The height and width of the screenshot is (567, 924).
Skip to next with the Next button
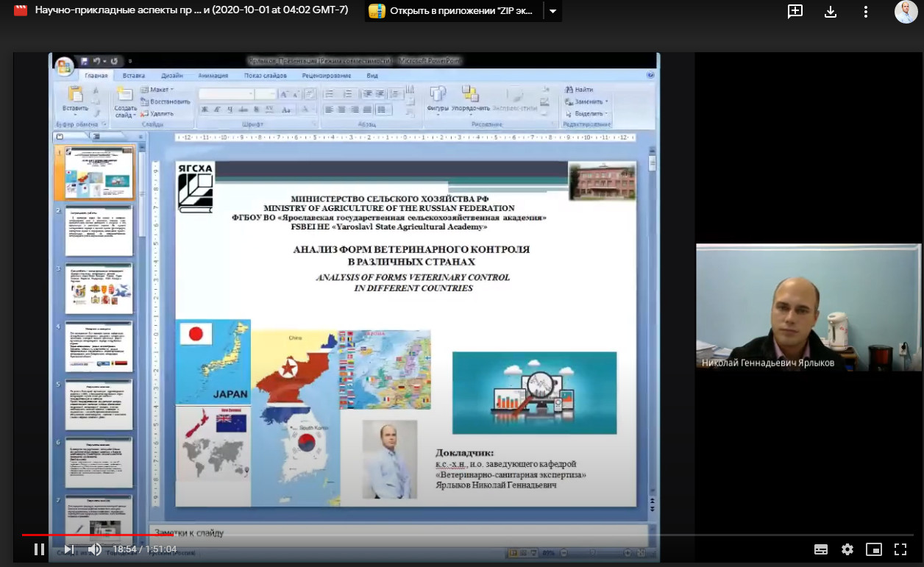point(68,549)
